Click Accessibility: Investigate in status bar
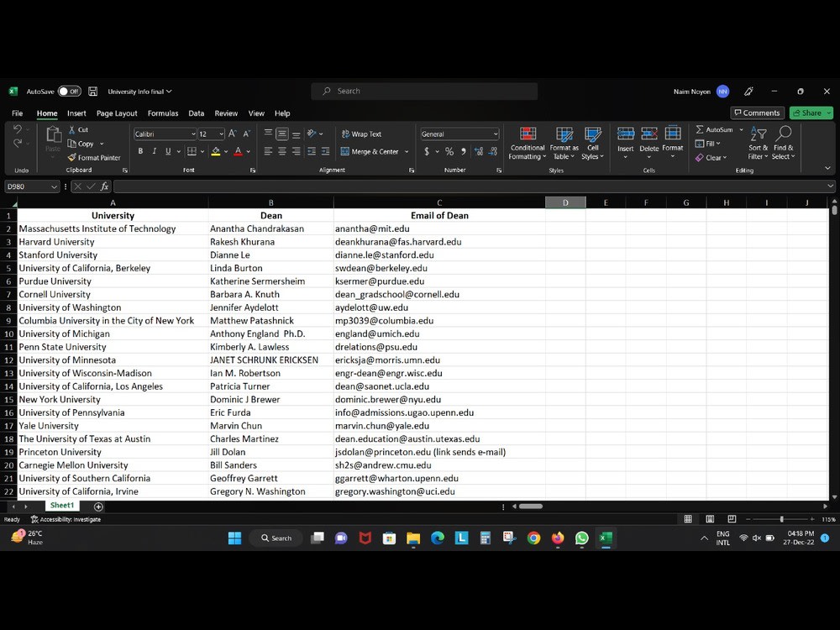This screenshot has height=630, width=840. tap(66, 520)
